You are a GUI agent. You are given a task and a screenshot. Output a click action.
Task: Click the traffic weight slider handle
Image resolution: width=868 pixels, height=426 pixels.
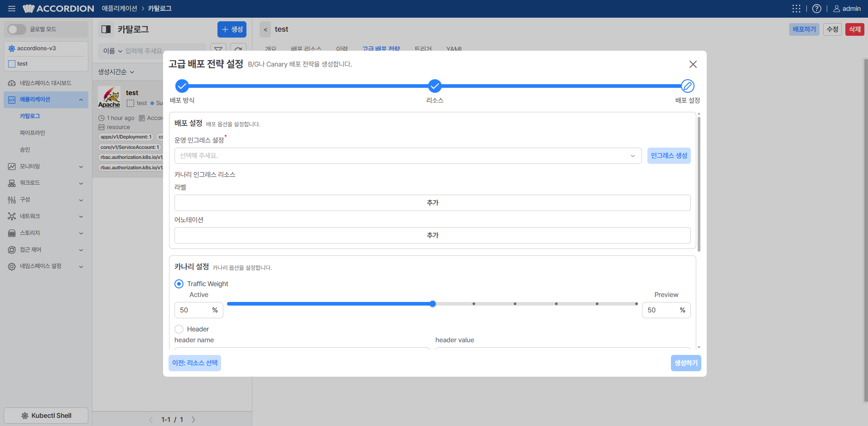click(433, 304)
